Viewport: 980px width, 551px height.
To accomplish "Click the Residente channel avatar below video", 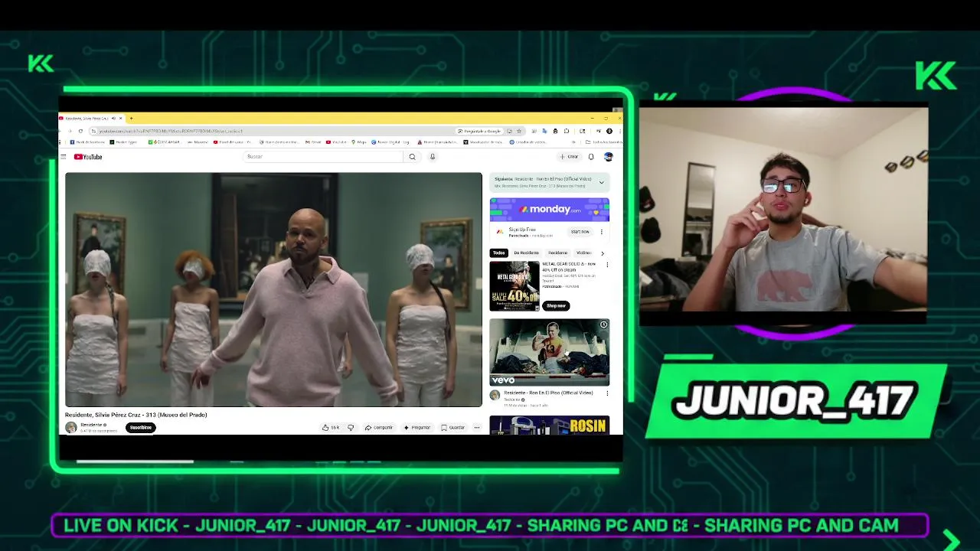I will point(71,427).
